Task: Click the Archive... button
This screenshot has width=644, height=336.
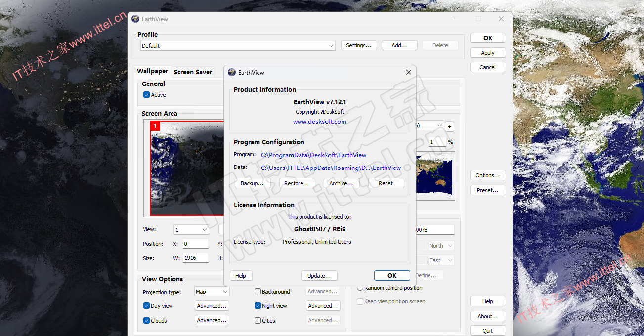Action: (342, 183)
